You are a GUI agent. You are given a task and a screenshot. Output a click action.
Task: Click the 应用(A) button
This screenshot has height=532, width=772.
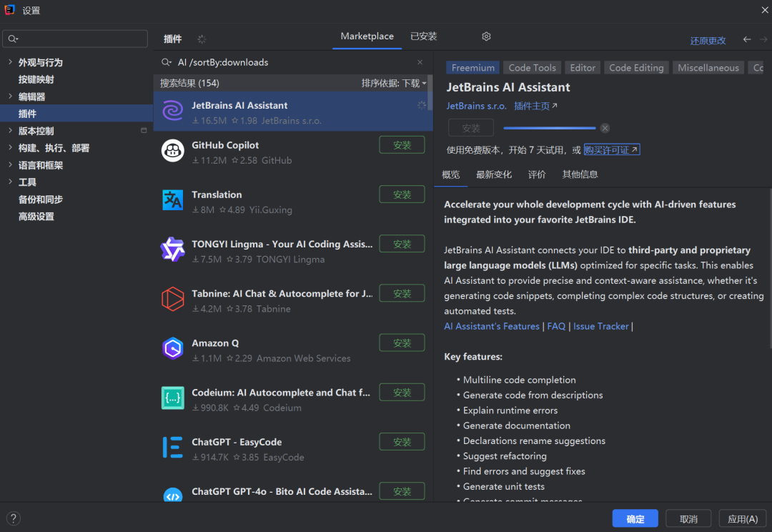coord(743,518)
